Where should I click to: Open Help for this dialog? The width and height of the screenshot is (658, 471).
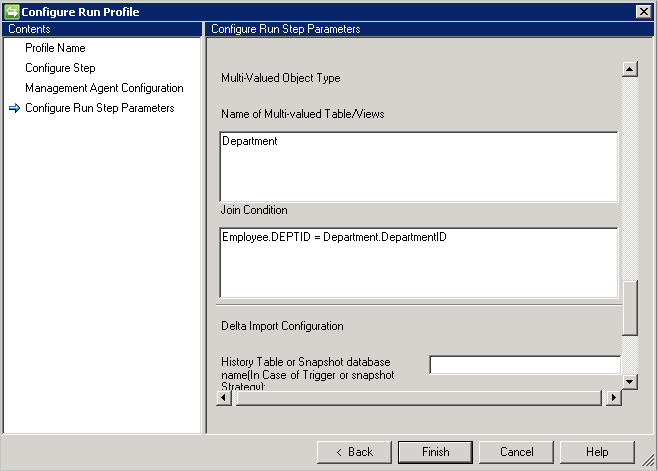(x=597, y=452)
